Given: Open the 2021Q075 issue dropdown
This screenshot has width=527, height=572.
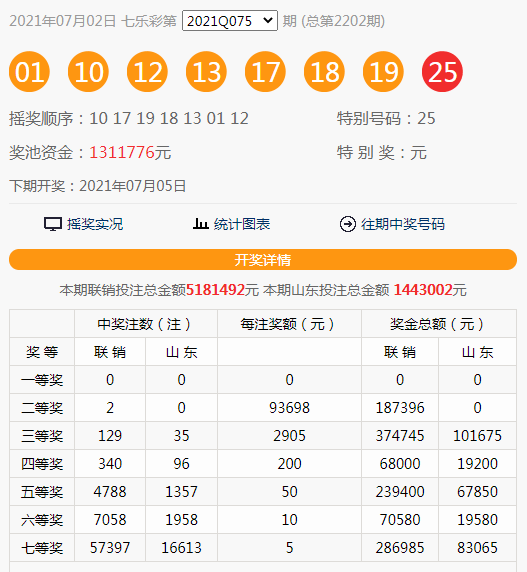Looking at the screenshot, I should click(230, 21).
